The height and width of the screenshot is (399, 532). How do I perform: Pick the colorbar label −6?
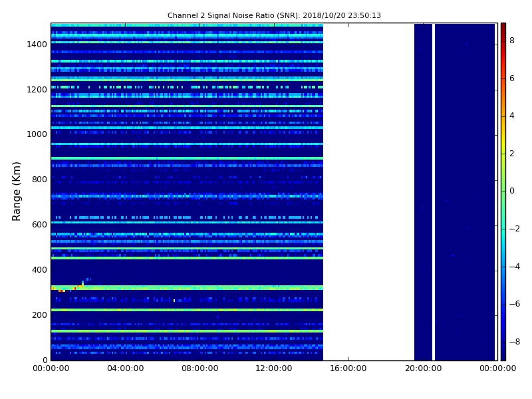pyautogui.click(x=514, y=304)
